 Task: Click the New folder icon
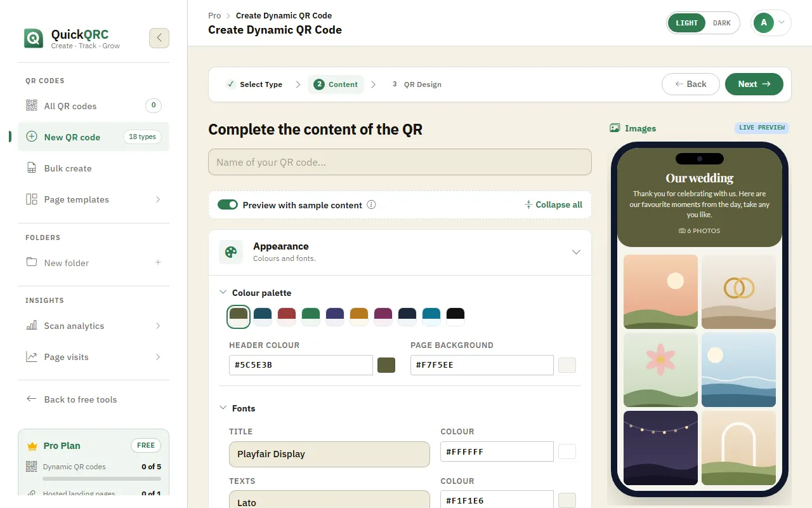point(31,262)
